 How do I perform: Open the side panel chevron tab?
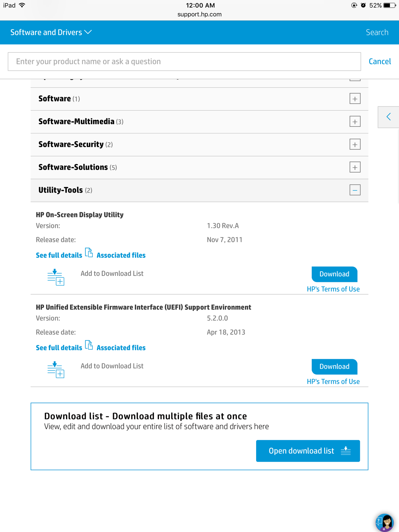pos(388,117)
